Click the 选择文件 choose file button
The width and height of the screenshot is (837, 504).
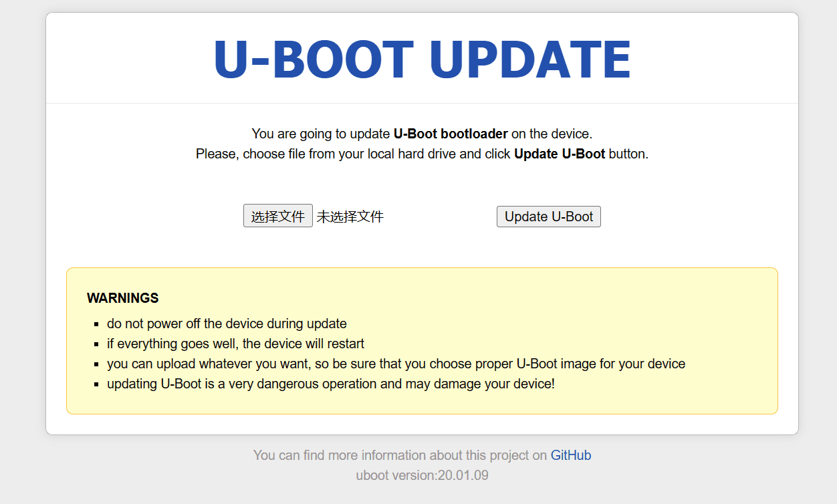pos(277,217)
